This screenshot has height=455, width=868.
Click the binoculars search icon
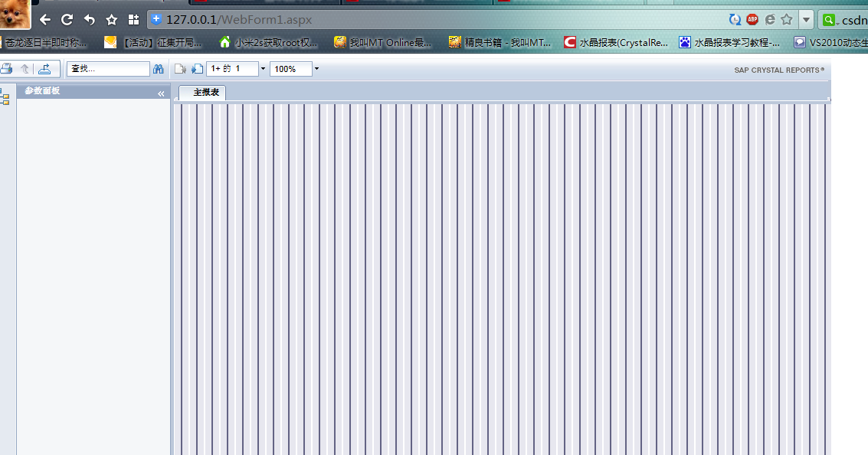(159, 69)
